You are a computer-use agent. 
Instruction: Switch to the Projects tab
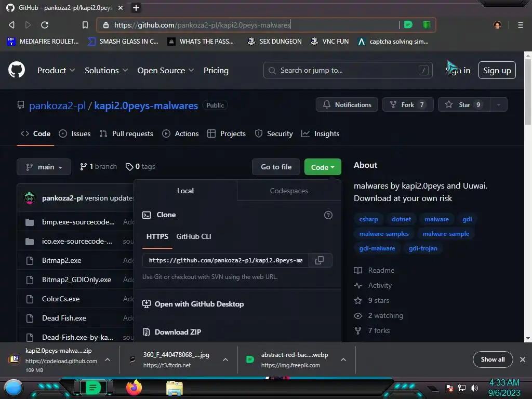point(227,134)
